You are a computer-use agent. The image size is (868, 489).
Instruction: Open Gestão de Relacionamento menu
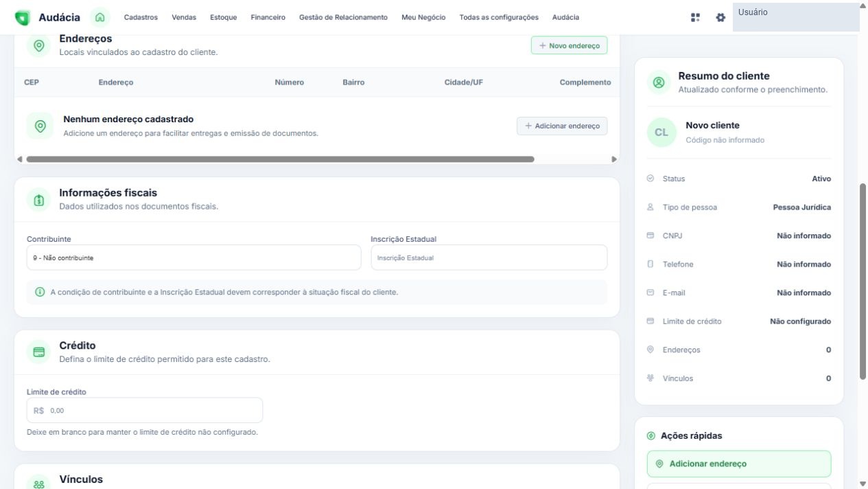pyautogui.click(x=343, y=17)
